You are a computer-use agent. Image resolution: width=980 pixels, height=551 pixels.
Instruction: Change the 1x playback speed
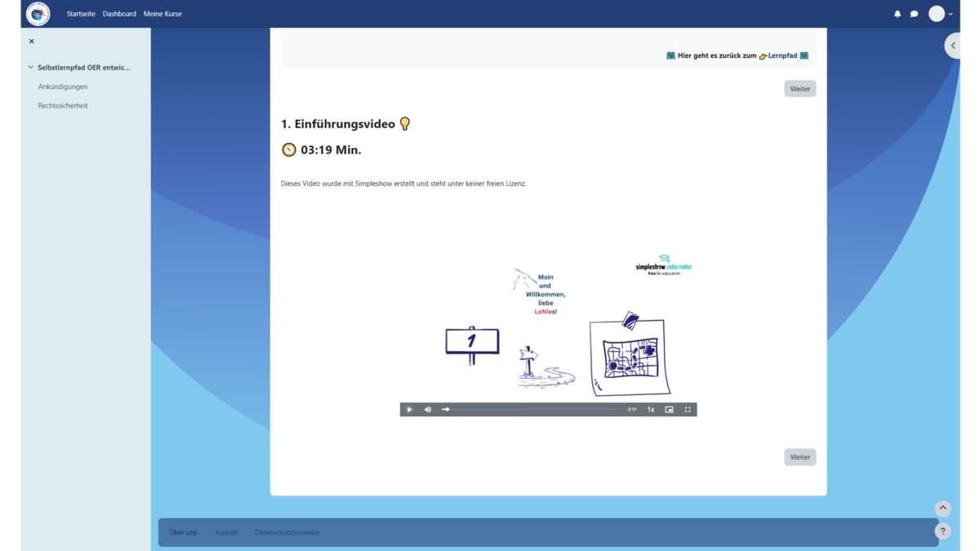[x=651, y=410]
